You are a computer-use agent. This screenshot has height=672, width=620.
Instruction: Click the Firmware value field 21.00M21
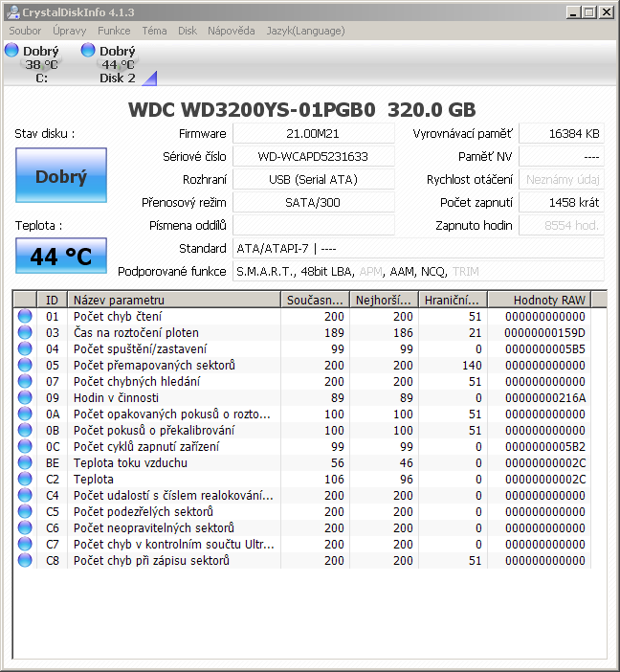pyautogui.click(x=313, y=134)
